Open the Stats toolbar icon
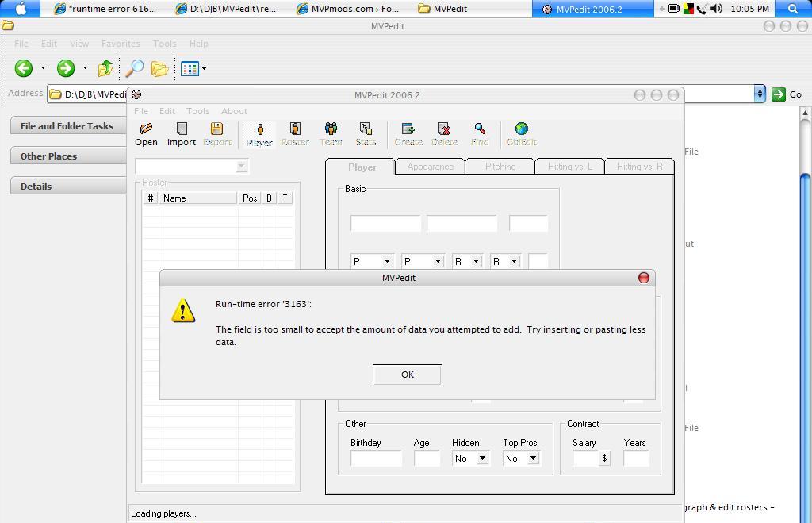 pyautogui.click(x=366, y=135)
